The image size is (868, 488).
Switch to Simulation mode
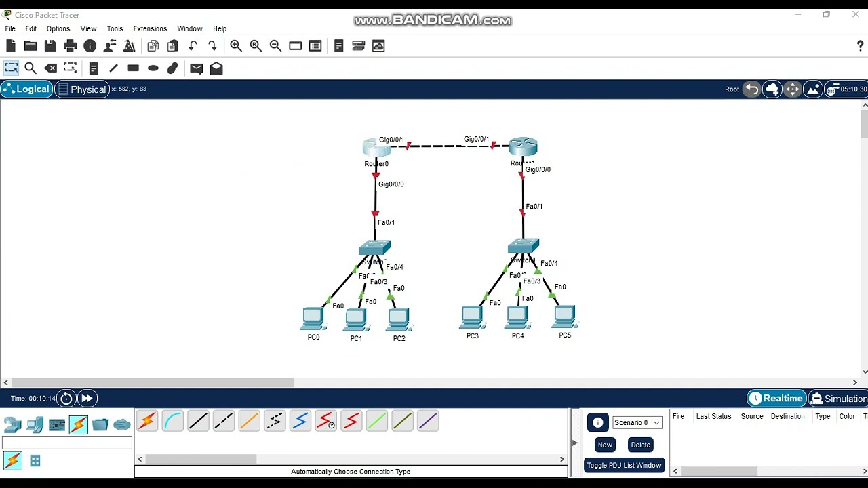coord(838,399)
